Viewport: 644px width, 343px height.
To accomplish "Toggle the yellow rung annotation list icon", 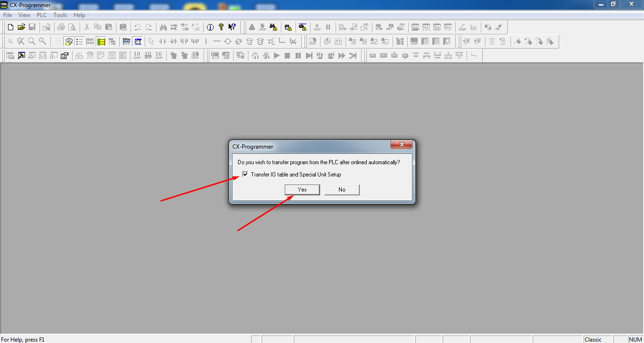I will tap(101, 42).
